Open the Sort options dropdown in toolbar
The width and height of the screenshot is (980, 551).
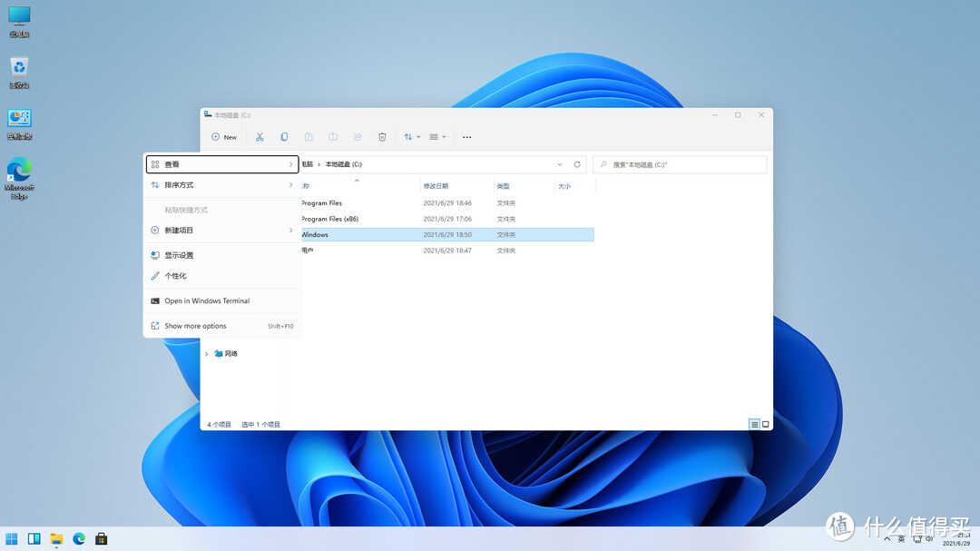(x=411, y=137)
